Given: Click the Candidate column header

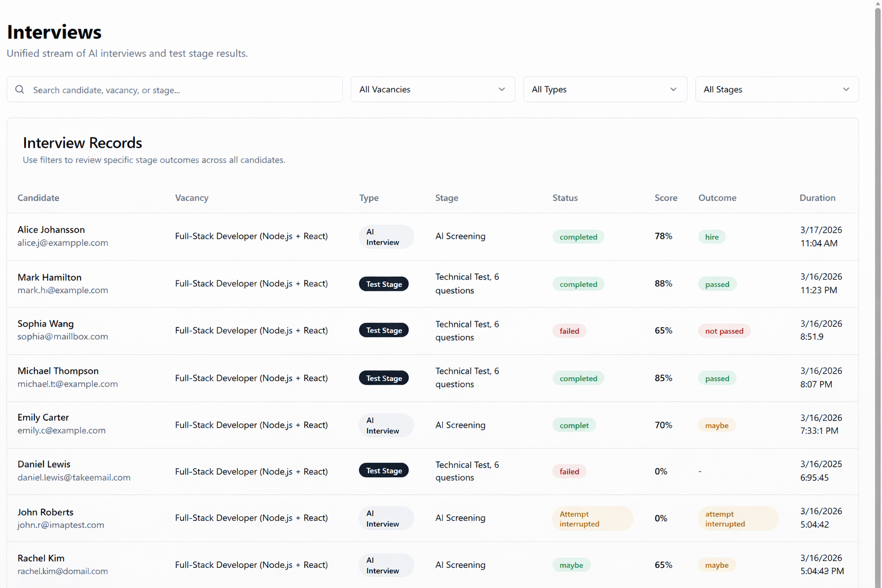Looking at the screenshot, I should pyautogui.click(x=38, y=198).
